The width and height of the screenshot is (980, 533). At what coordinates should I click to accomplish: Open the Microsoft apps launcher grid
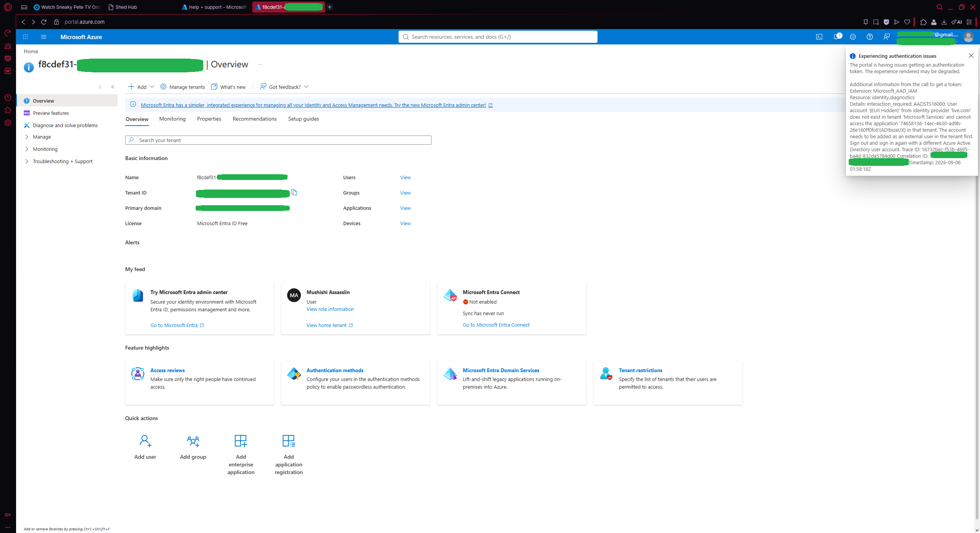(x=25, y=37)
